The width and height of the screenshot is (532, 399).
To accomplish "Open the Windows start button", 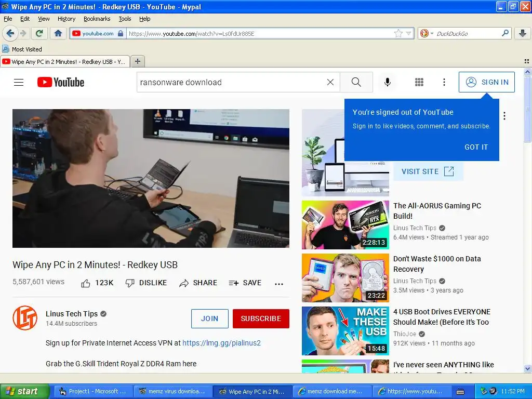I will 25,391.
